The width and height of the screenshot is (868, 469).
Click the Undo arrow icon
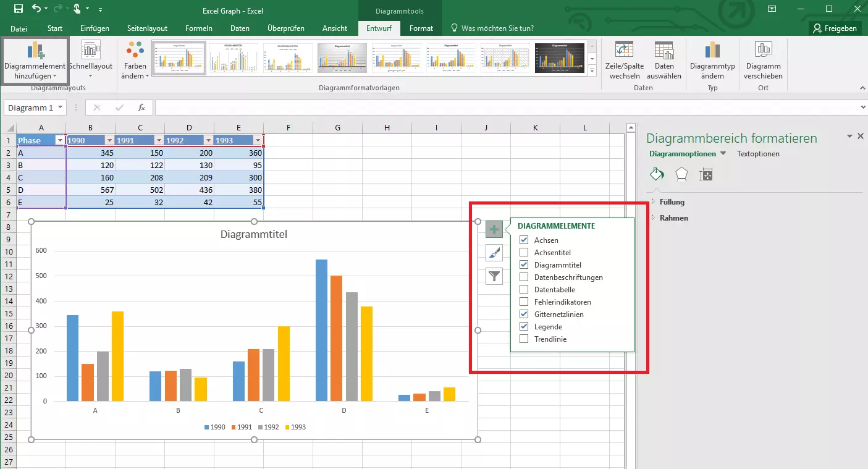pyautogui.click(x=36, y=9)
